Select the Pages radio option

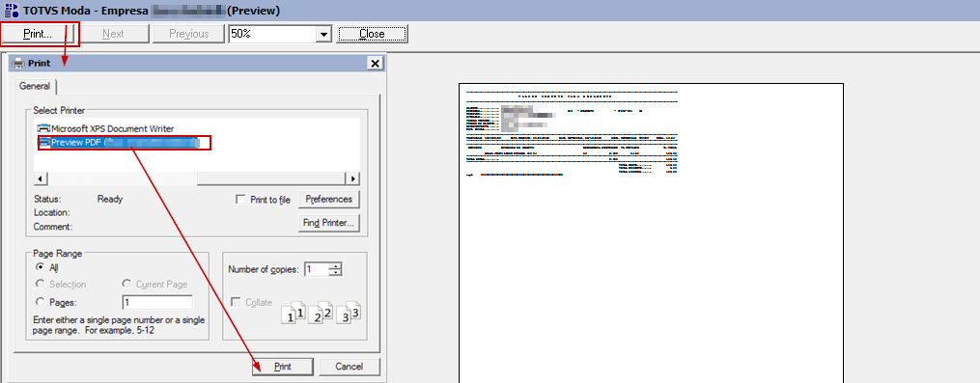[x=41, y=302]
